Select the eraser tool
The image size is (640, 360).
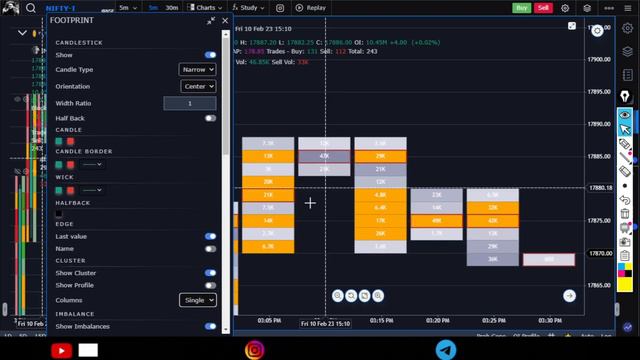point(625,171)
